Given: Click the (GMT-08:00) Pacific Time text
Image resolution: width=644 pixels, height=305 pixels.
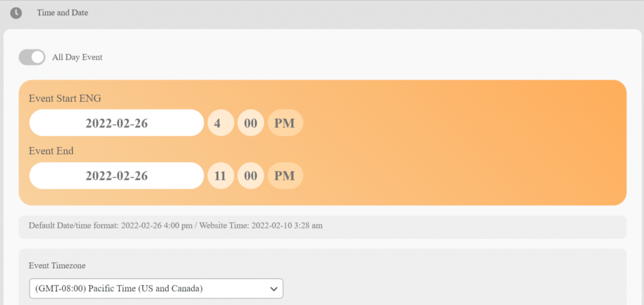Looking at the screenshot, I should pyautogui.click(x=119, y=289).
